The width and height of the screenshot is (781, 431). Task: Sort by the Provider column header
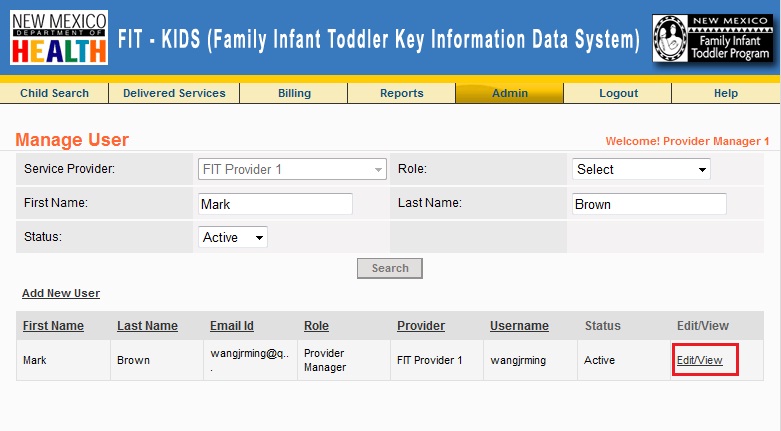pos(421,326)
